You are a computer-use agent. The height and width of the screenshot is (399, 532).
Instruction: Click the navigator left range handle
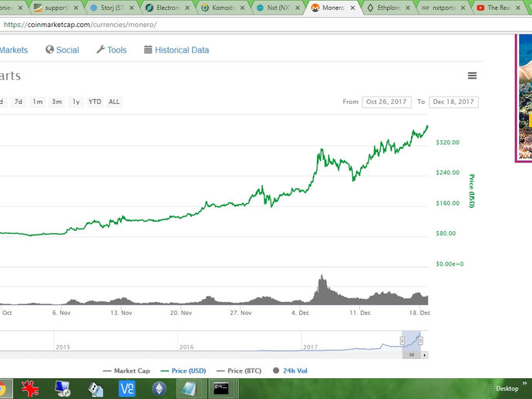(402, 340)
